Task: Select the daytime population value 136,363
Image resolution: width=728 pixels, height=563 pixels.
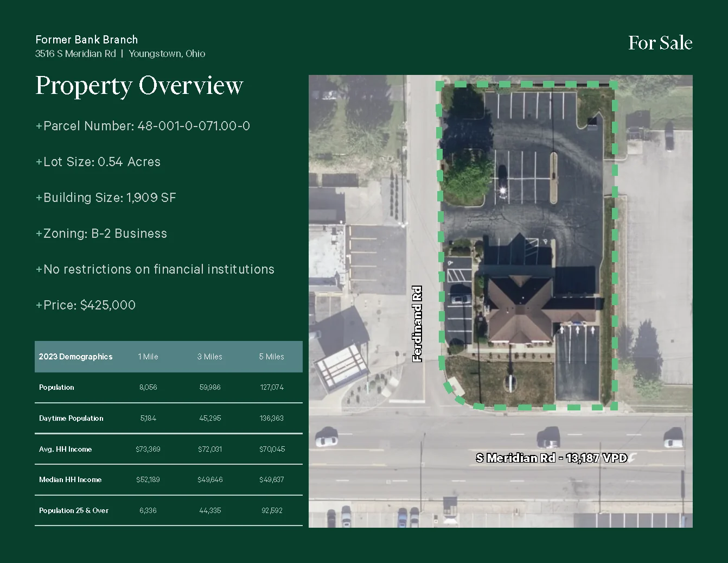Action: [x=272, y=419]
